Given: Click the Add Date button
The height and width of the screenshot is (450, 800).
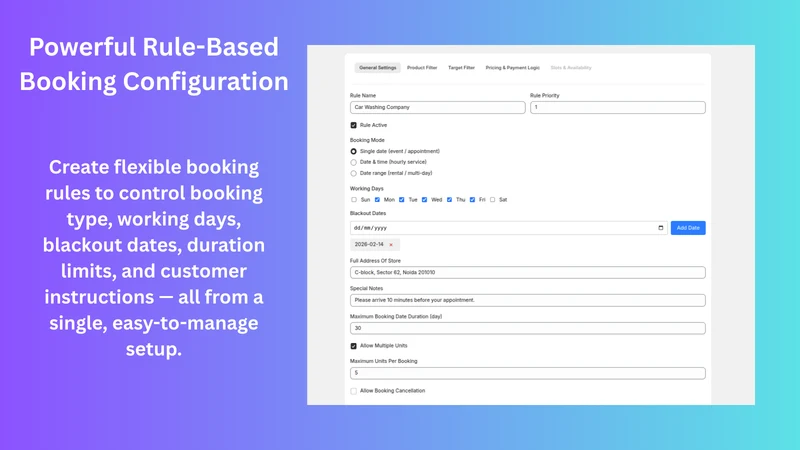Looking at the screenshot, I should pos(688,228).
